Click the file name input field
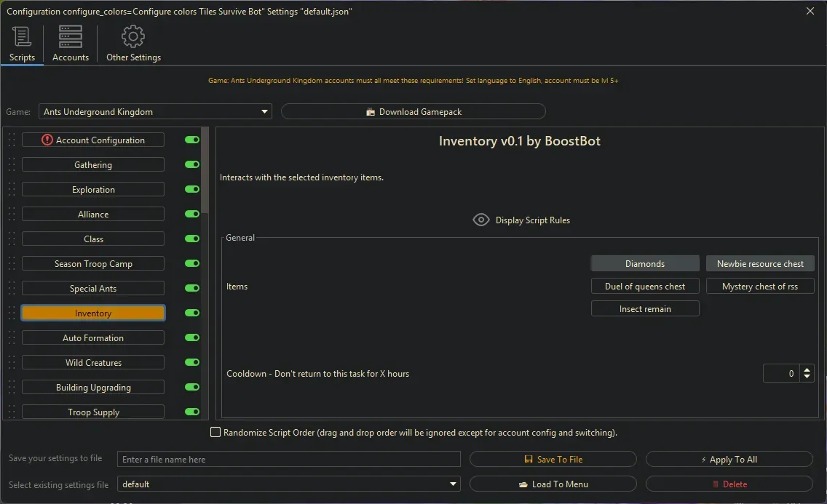Screen dimensions: 827x504 coord(288,459)
